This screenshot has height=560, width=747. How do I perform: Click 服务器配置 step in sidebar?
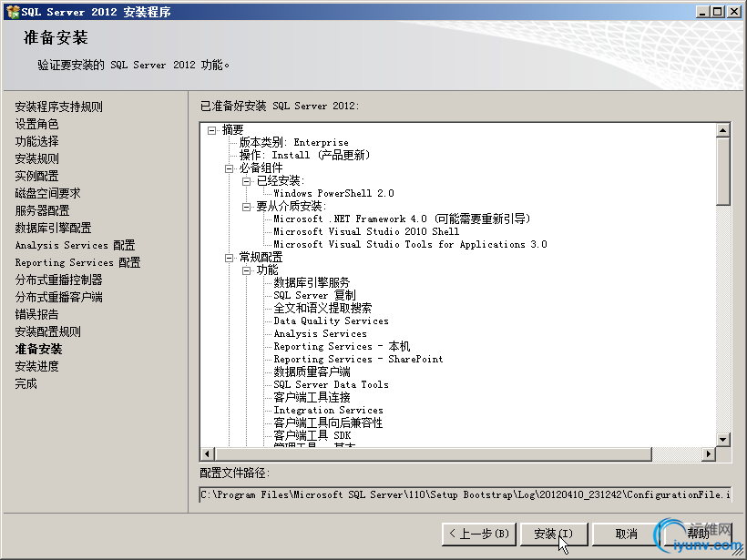(42, 210)
